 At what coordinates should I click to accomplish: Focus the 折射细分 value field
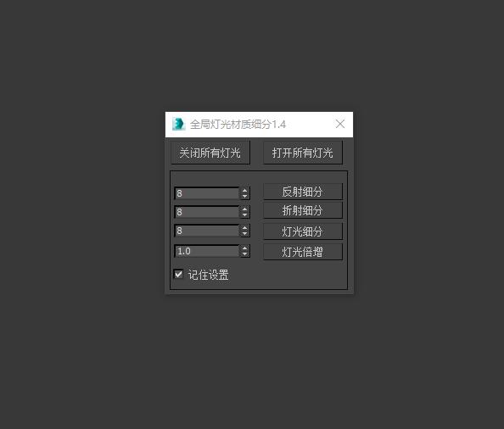pos(207,212)
